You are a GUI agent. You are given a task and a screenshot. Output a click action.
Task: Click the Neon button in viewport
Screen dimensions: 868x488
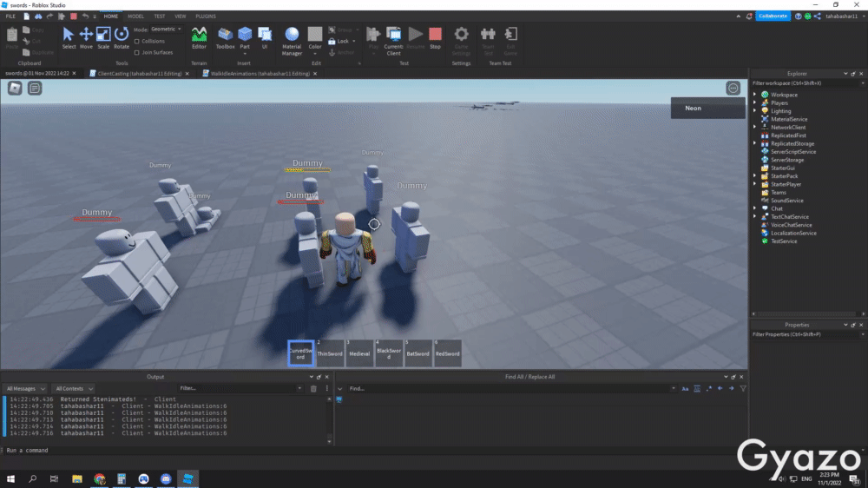pos(707,108)
